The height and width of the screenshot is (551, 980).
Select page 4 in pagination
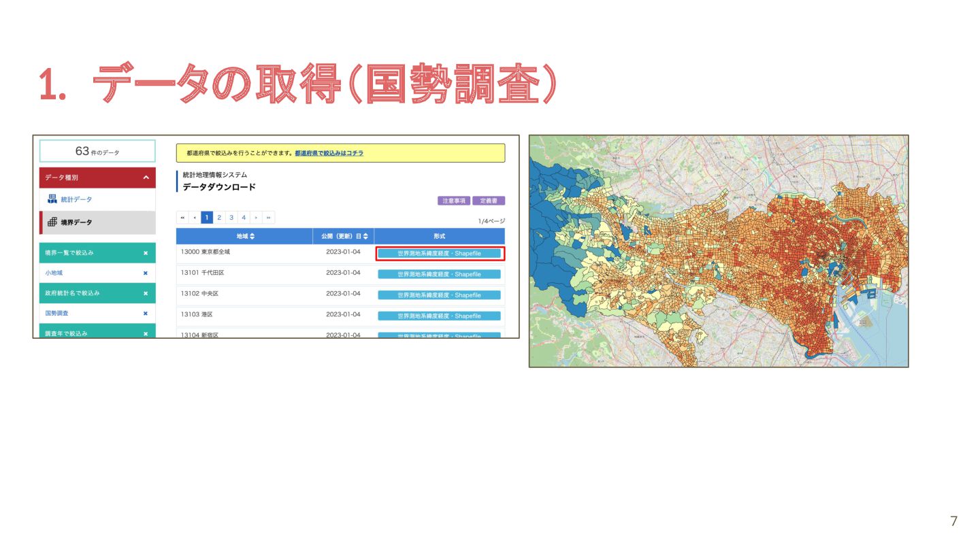pos(244,218)
